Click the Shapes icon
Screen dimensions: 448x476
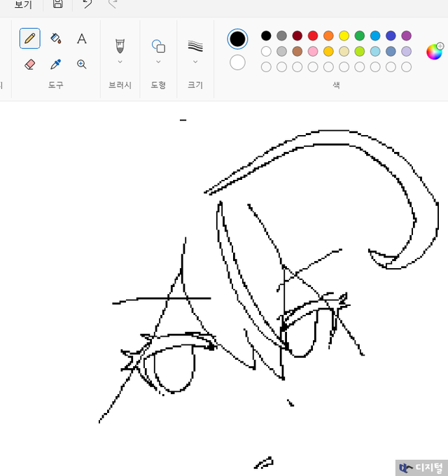click(158, 46)
